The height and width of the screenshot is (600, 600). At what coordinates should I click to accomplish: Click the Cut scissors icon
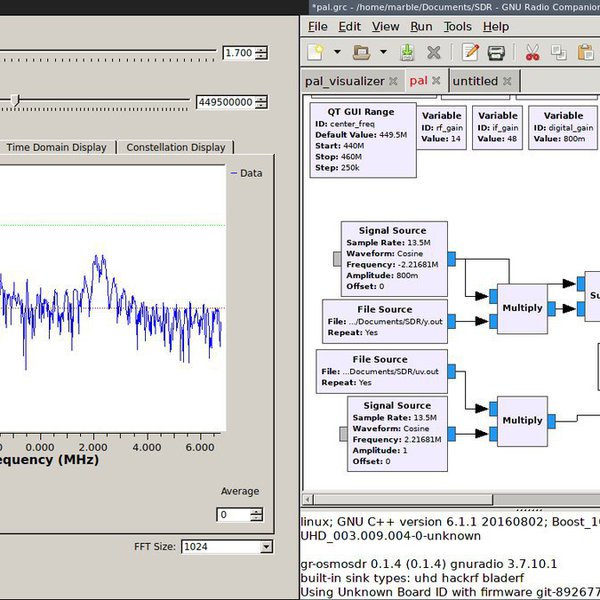point(532,52)
